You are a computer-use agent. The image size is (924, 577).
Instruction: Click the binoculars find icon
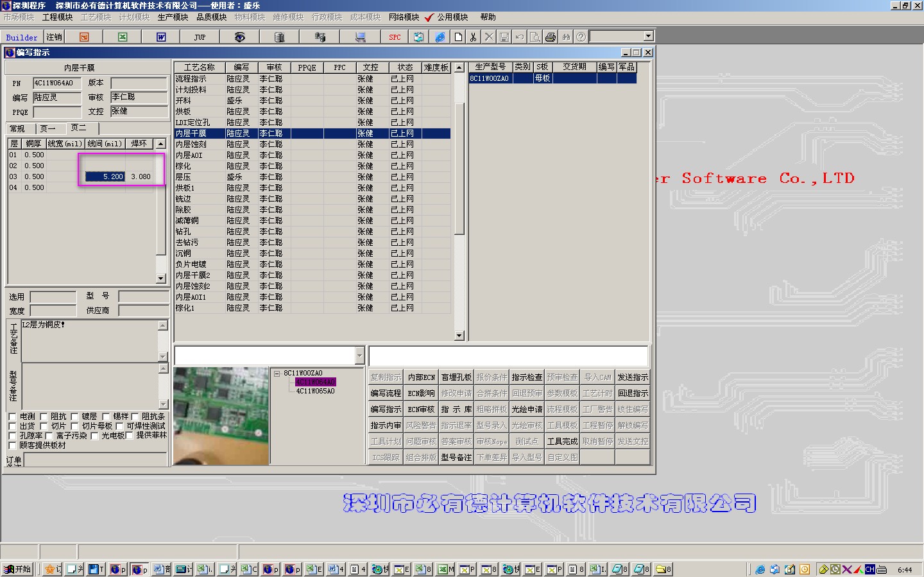tap(566, 37)
